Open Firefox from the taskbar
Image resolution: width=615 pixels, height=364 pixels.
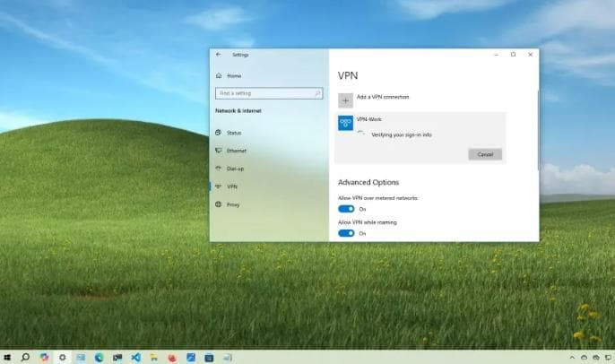[x=172, y=358]
